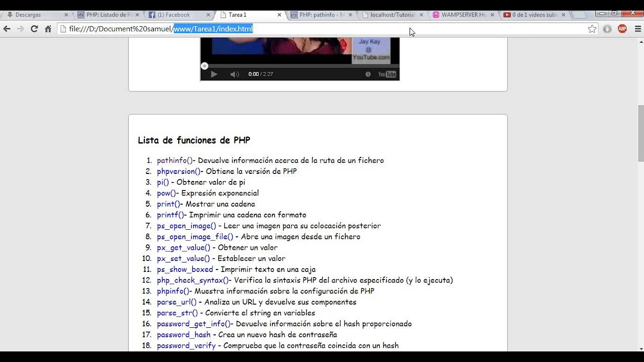Go back with the browser back arrow

7,29
